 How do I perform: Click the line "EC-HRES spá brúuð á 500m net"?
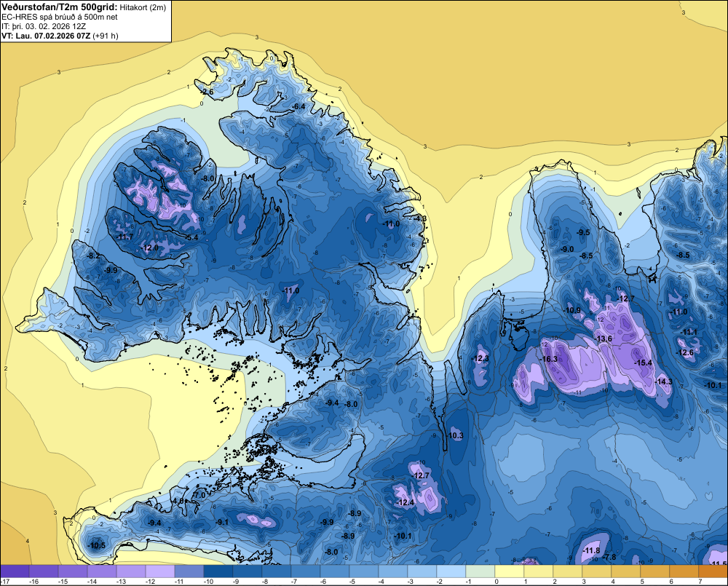60,17
